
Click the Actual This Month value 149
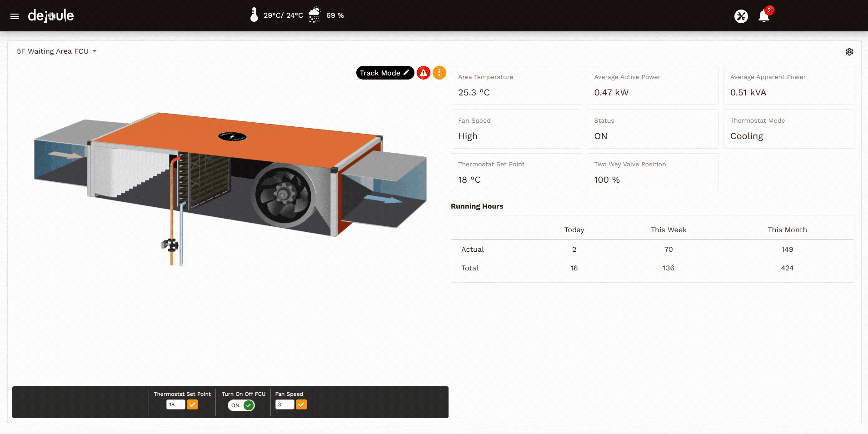[787, 249]
